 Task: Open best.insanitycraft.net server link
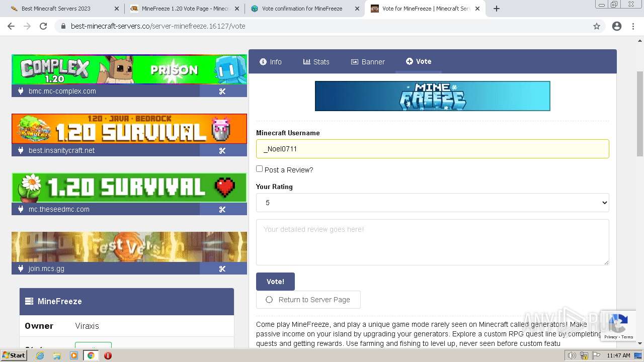(61, 150)
